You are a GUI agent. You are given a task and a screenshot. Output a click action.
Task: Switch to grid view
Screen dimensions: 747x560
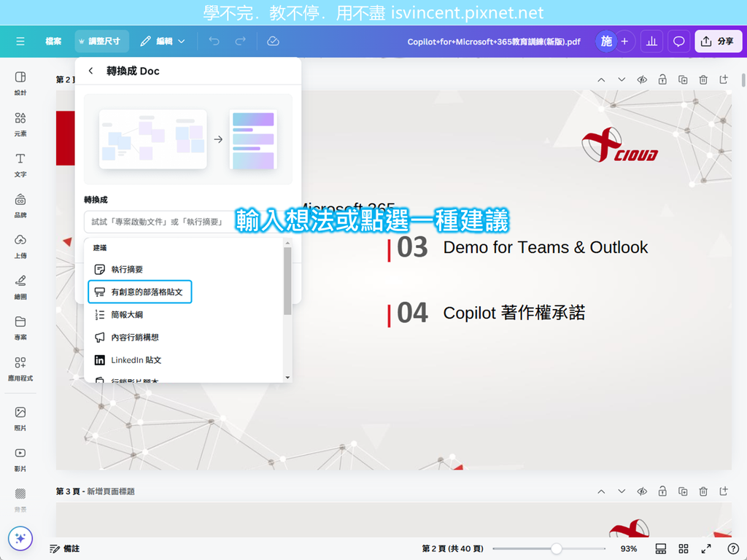[x=683, y=548]
